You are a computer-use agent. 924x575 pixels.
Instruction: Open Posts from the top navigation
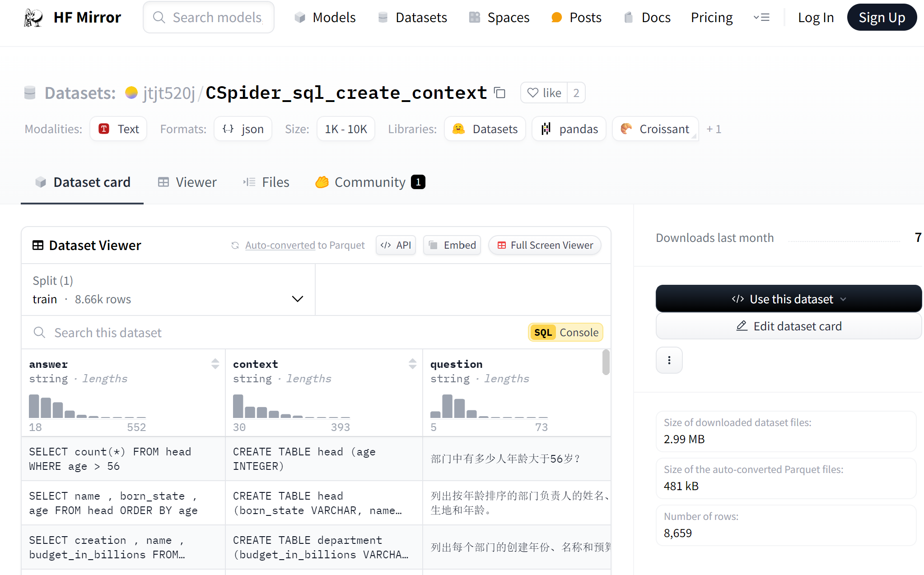pyautogui.click(x=577, y=18)
